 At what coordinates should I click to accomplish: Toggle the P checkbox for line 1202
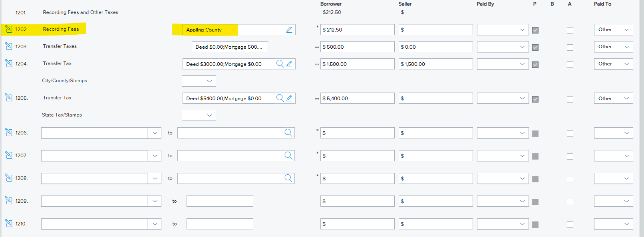click(535, 30)
